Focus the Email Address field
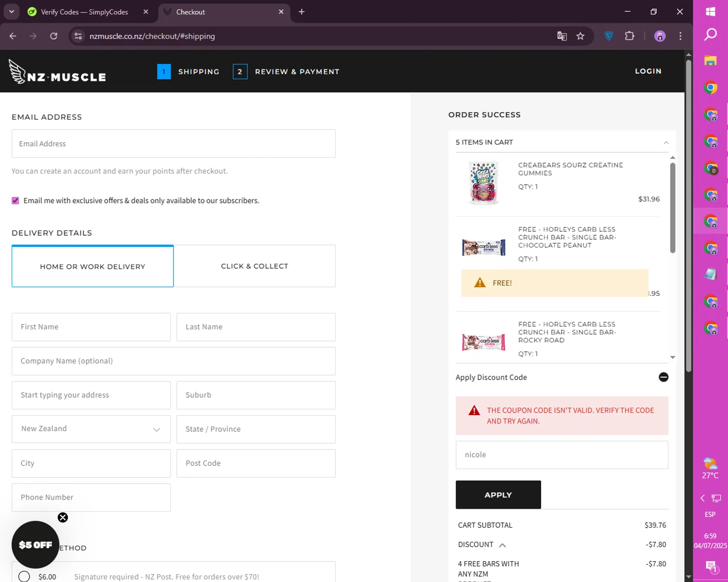The width and height of the screenshot is (728, 582). 174,144
